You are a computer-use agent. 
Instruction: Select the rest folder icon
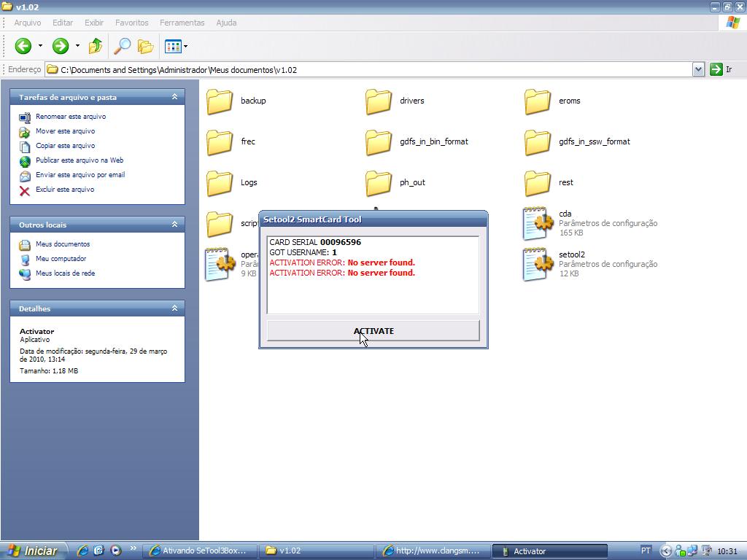click(538, 183)
